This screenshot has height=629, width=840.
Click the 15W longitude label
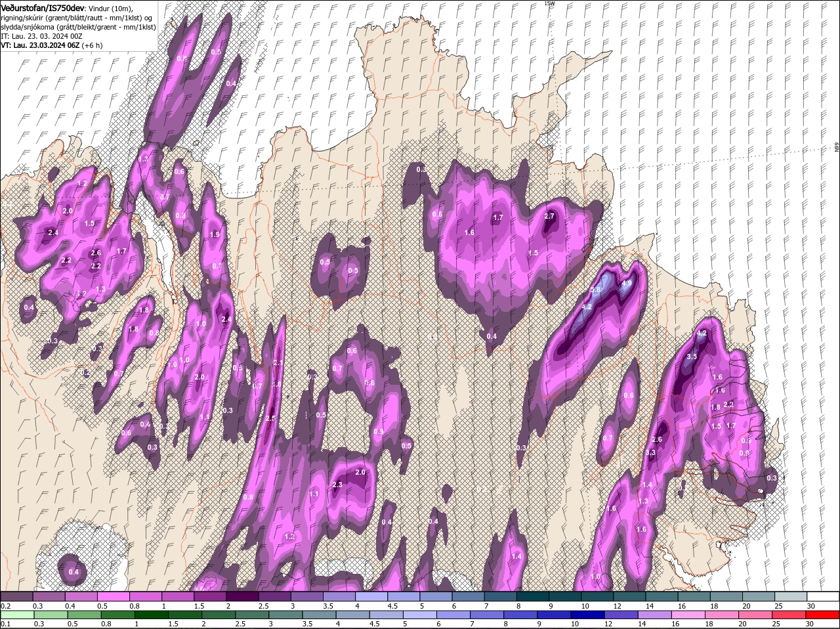(549, 3)
